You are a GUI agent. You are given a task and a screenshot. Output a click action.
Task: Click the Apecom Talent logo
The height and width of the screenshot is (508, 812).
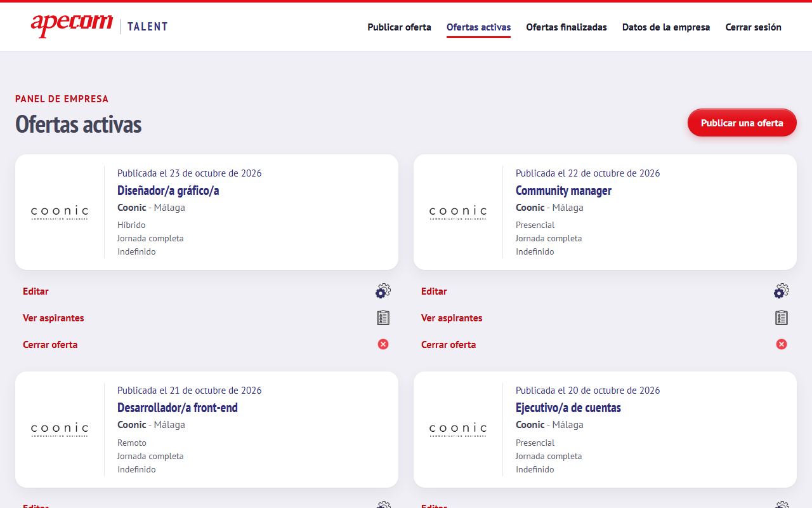[99, 26]
